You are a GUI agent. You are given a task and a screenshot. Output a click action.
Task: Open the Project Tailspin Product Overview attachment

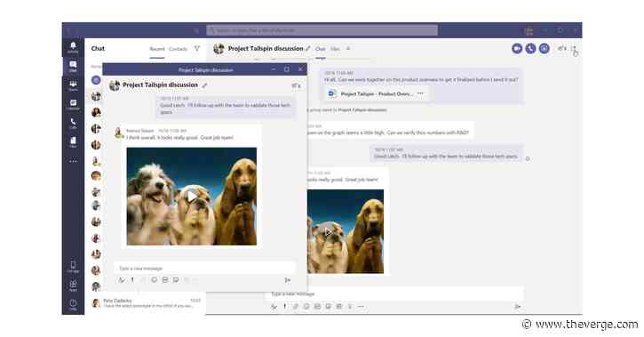[x=376, y=93]
